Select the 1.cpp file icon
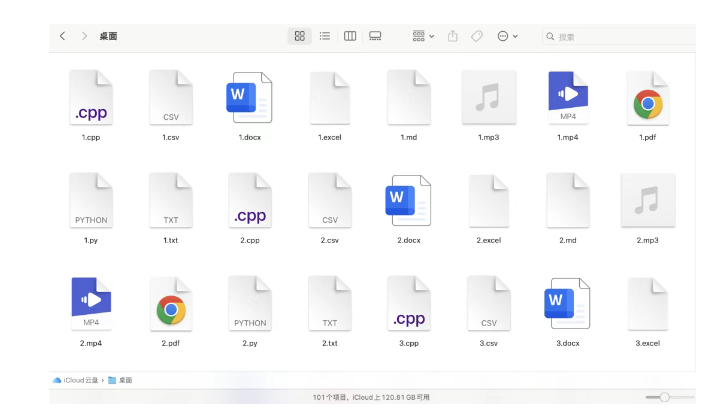The width and height of the screenshot is (720, 419). [x=91, y=97]
